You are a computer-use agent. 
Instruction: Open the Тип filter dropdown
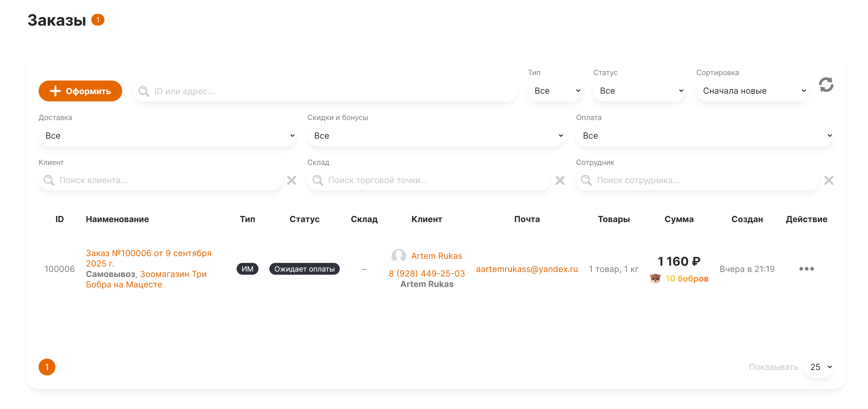(x=555, y=91)
